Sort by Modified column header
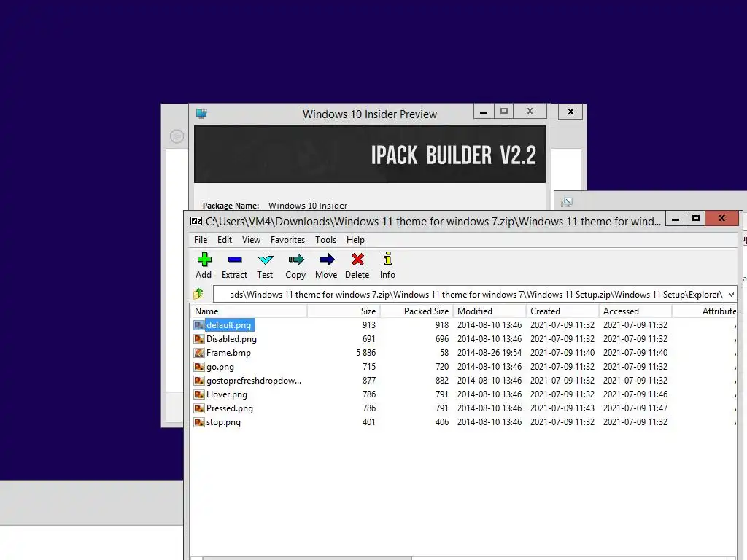 tap(489, 311)
